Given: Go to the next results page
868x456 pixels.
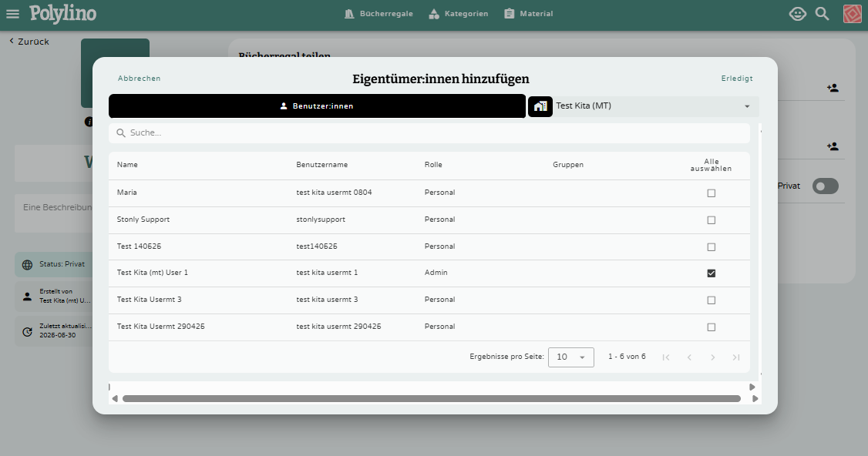Looking at the screenshot, I should coord(713,357).
